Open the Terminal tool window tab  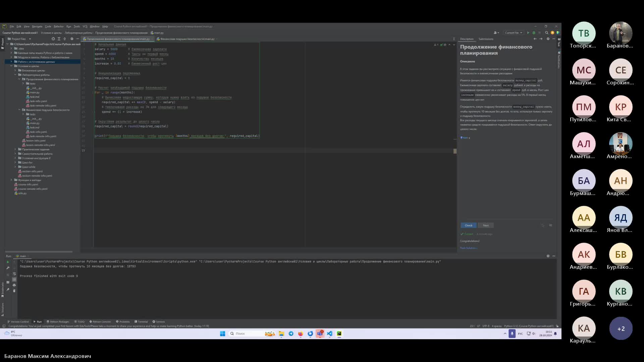[x=141, y=322]
